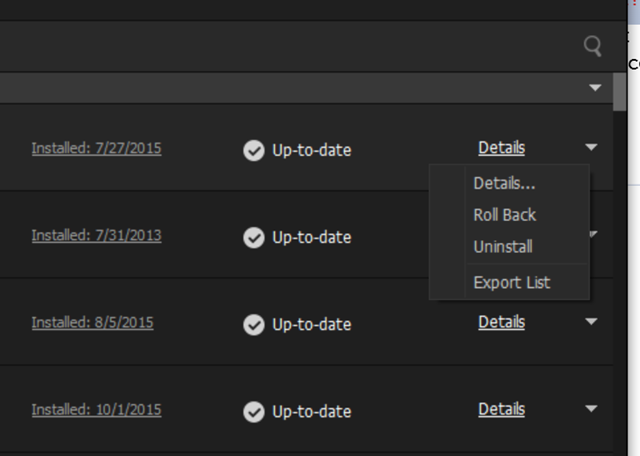Open the Details link for the 8/5/2015 row
Viewport: 640px width, 456px height.
point(502,322)
